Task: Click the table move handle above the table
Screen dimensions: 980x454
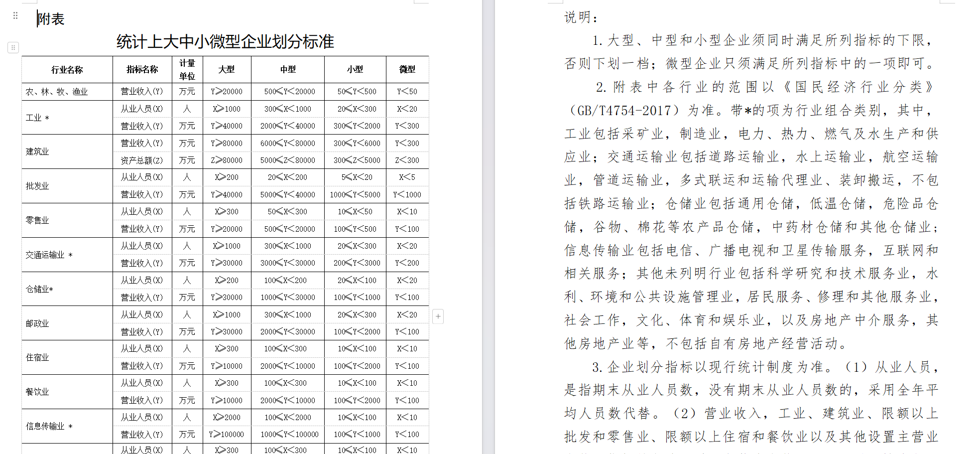Action: click(13, 48)
